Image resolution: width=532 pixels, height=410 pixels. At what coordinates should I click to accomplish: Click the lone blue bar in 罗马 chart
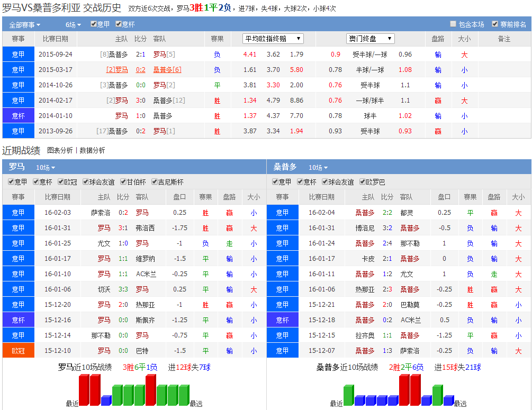pos(106,400)
